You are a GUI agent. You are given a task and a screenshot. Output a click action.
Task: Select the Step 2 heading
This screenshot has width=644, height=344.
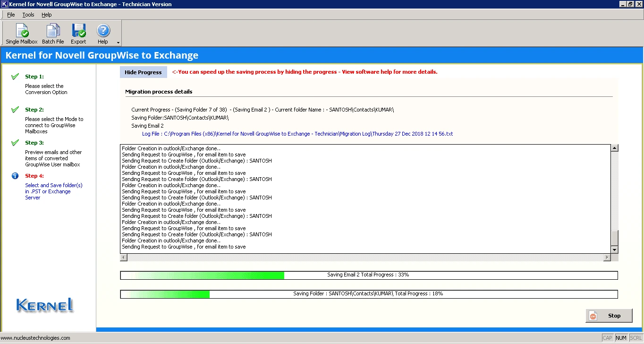pos(34,110)
